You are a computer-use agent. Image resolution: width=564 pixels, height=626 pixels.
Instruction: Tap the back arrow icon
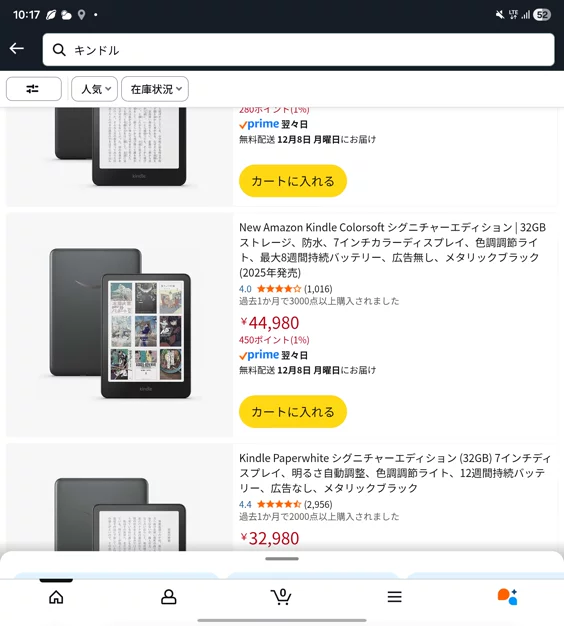pyautogui.click(x=17, y=49)
